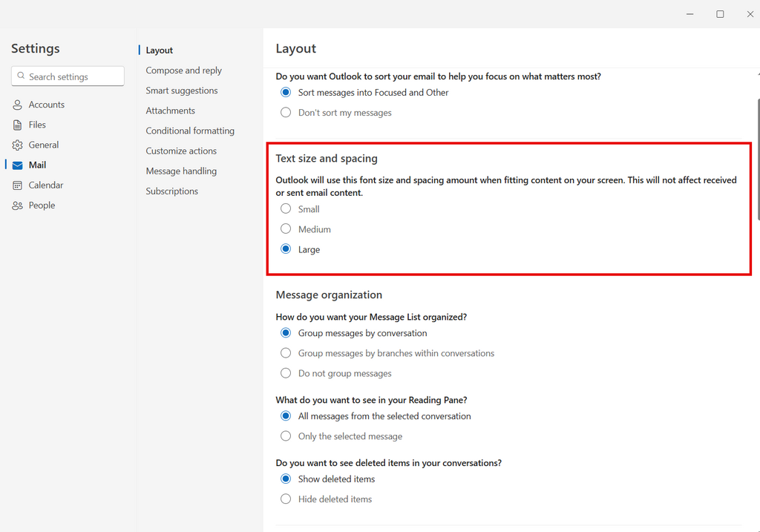Click the General gear icon
The image size is (760, 532).
pos(18,145)
